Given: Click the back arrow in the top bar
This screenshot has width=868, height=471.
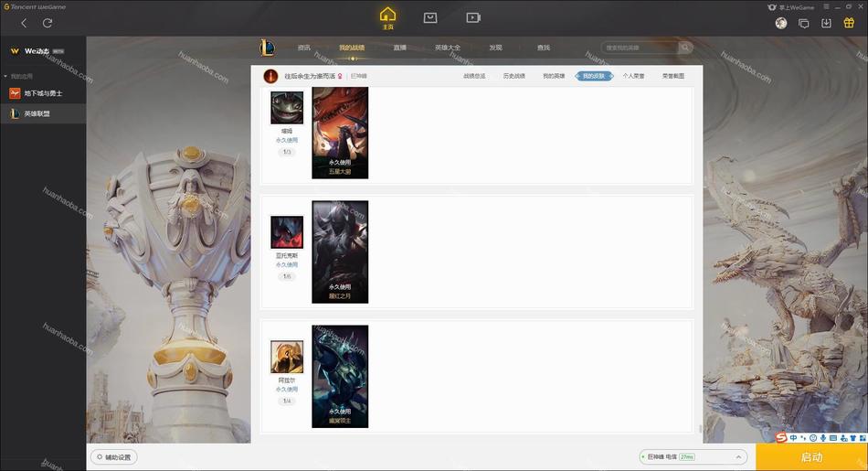Looking at the screenshot, I should click(24, 23).
